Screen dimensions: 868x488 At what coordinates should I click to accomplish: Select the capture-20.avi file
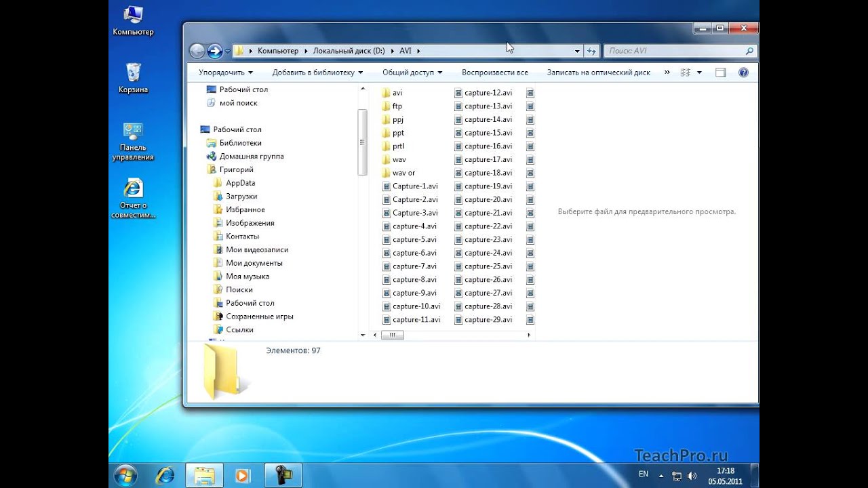484,200
